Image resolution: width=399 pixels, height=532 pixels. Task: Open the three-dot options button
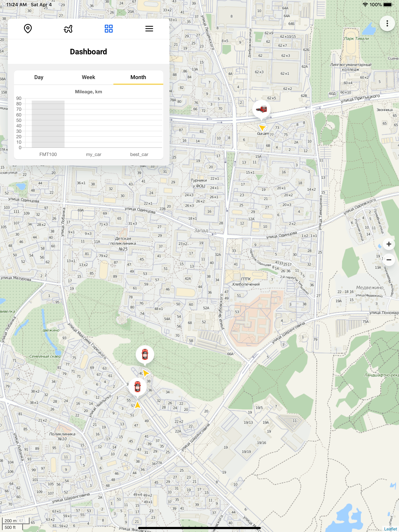(387, 23)
